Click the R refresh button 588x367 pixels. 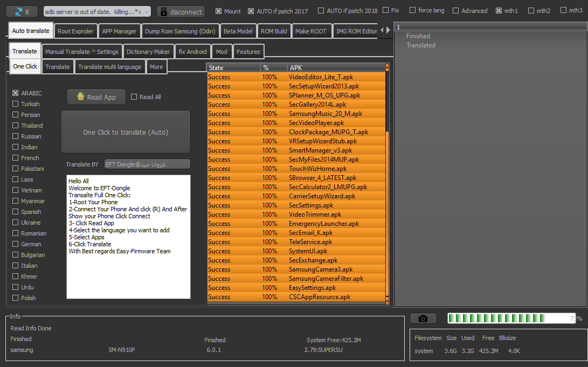tap(22, 12)
